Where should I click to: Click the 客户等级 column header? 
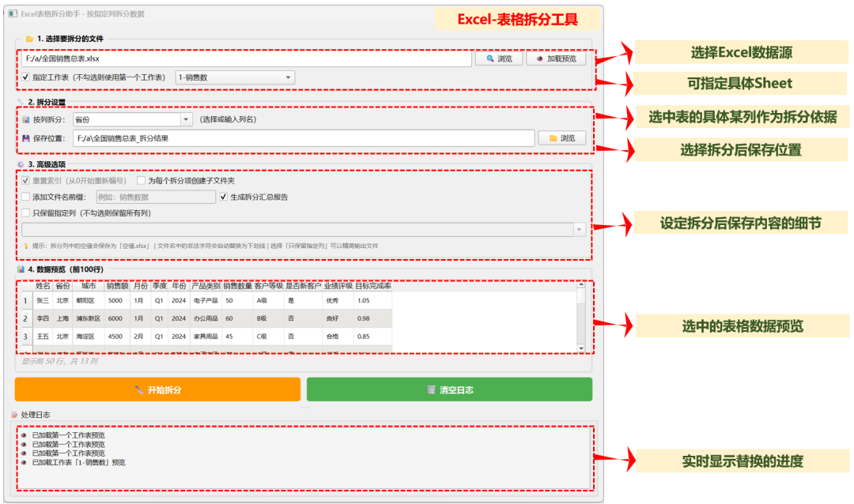[x=269, y=286]
